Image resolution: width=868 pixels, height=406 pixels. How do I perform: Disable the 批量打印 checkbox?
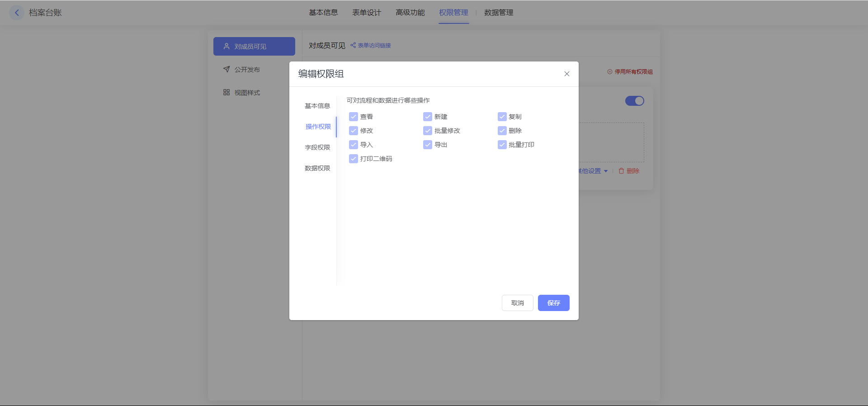(502, 145)
